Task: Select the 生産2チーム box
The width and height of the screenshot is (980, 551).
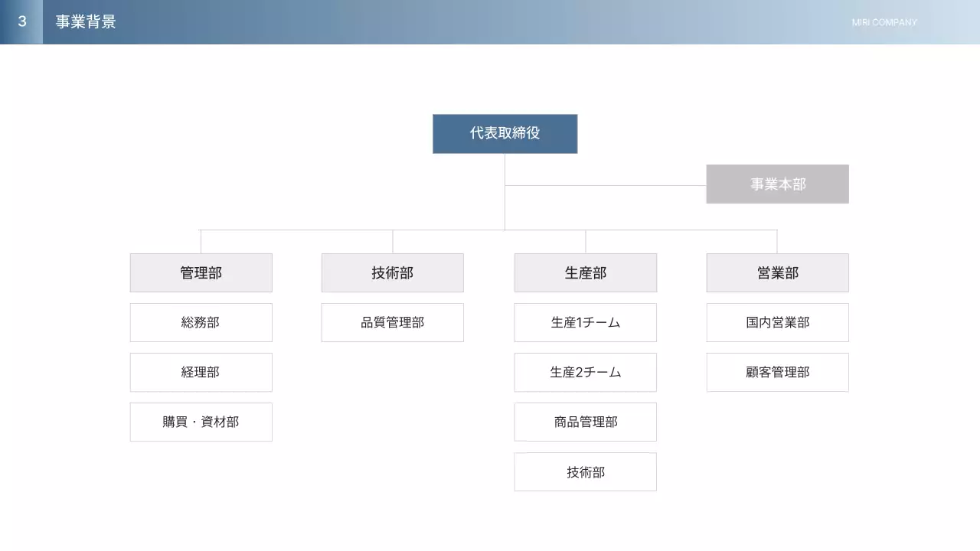Action: 585,372
